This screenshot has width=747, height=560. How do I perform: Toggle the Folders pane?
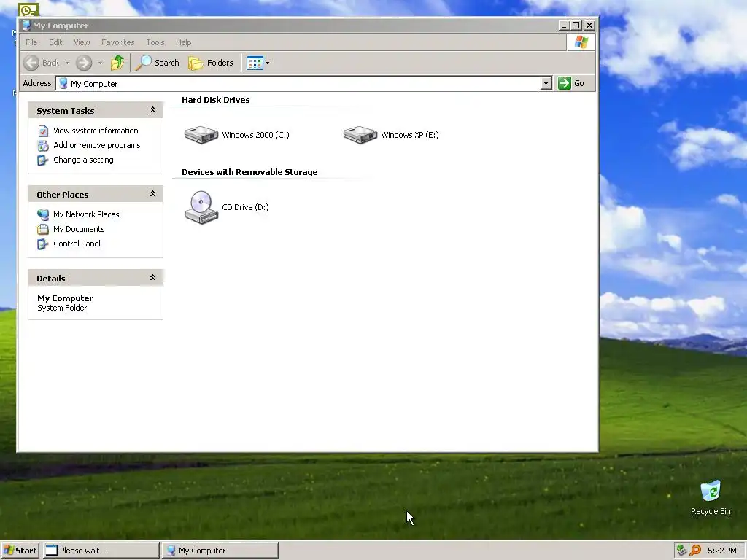click(211, 63)
